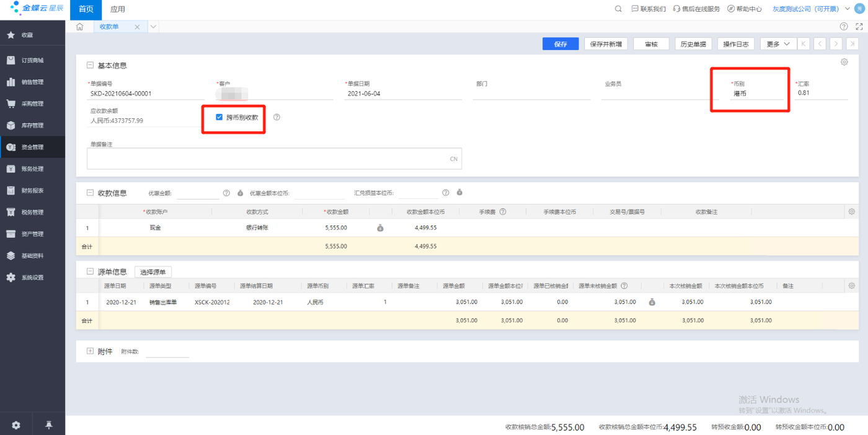Open the 更多 dropdown menu
Image resolution: width=868 pixels, height=435 pixels.
778,44
